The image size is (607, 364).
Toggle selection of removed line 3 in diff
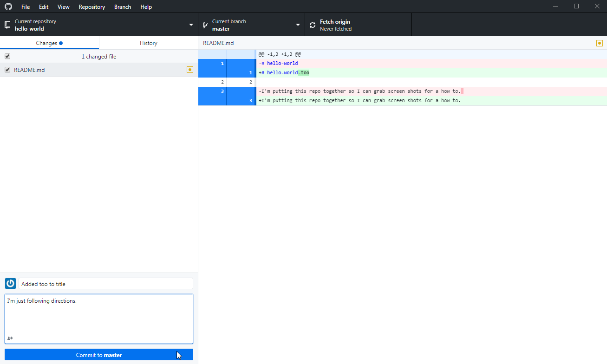click(x=227, y=91)
